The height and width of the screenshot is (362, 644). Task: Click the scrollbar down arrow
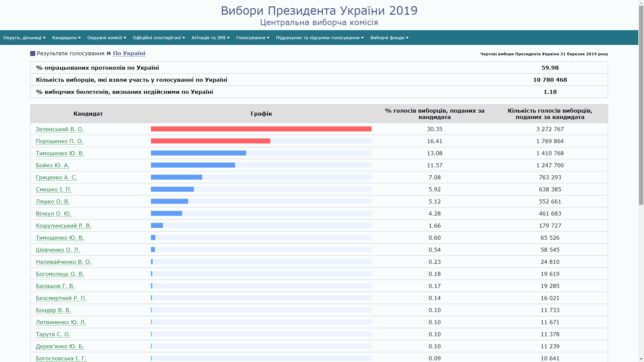click(x=641, y=359)
